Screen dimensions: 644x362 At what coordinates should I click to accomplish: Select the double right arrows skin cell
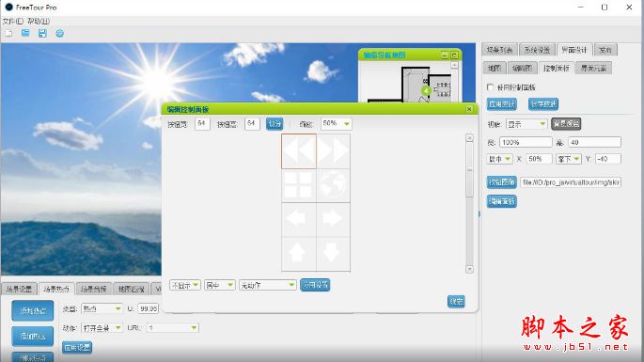(333, 150)
